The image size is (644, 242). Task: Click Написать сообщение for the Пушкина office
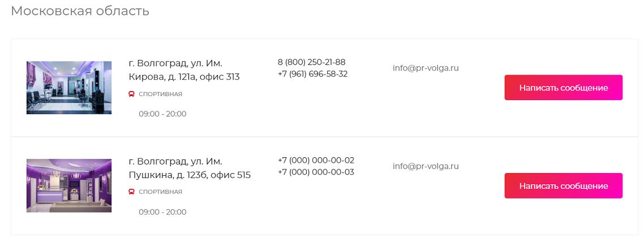[x=564, y=186]
